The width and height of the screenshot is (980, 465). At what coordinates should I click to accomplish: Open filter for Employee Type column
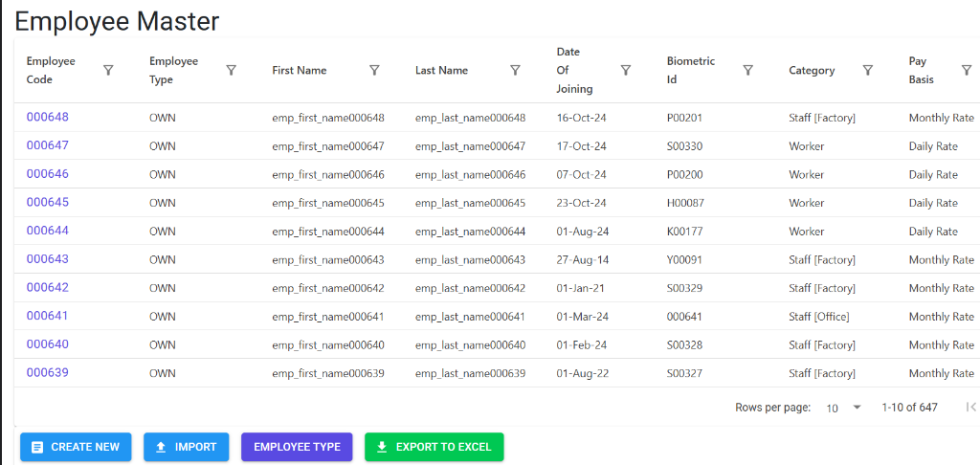coord(232,70)
